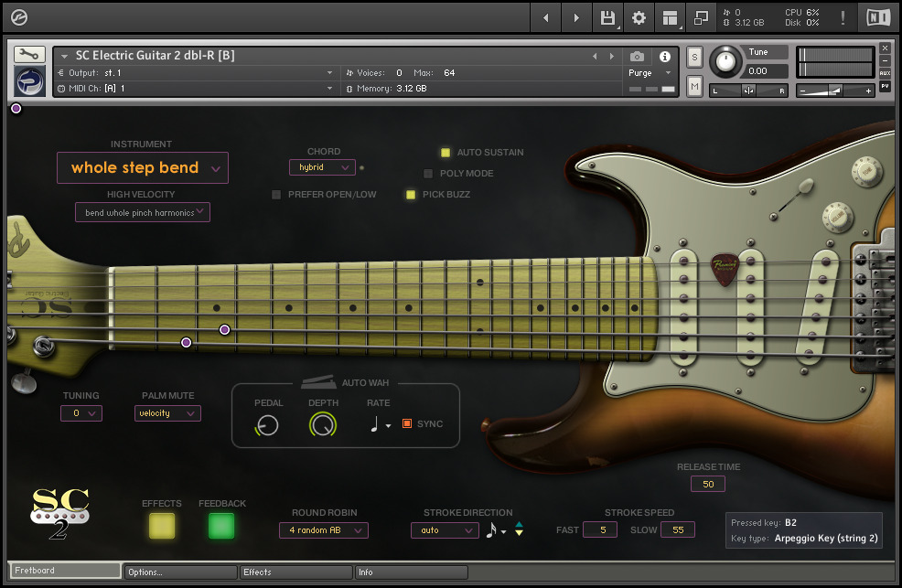The image size is (902, 588).
Task: Click the Max voices value 64
Action: pyautogui.click(x=449, y=73)
